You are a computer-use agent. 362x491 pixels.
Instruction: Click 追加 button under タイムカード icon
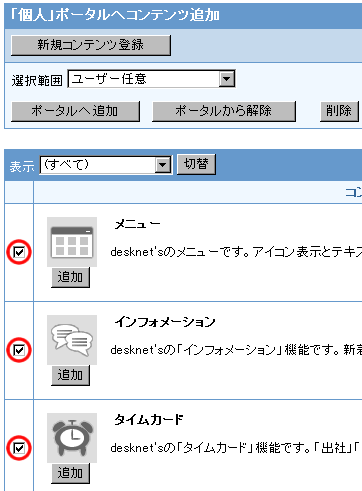tap(70, 473)
